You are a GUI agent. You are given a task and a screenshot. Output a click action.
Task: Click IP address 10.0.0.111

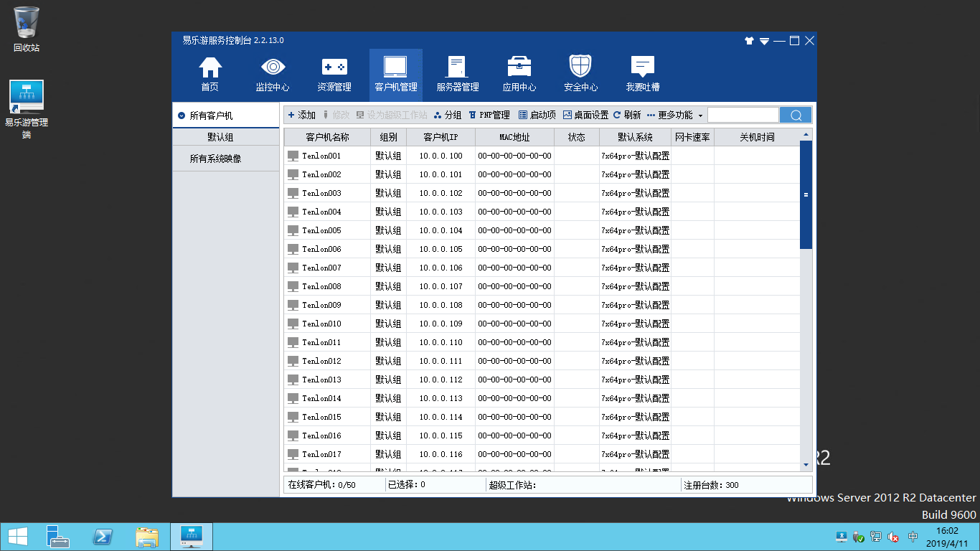coord(440,361)
